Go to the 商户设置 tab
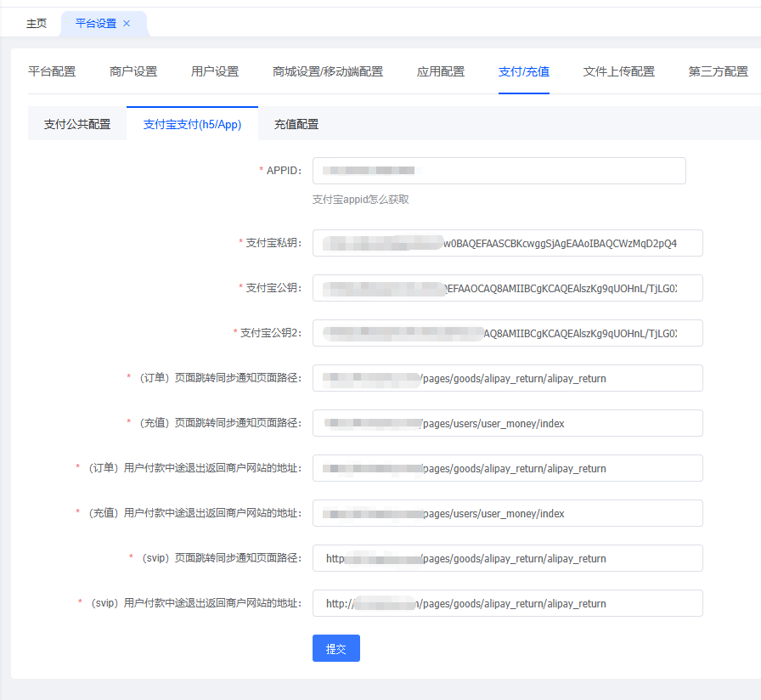The width and height of the screenshot is (761, 700). (133, 71)
